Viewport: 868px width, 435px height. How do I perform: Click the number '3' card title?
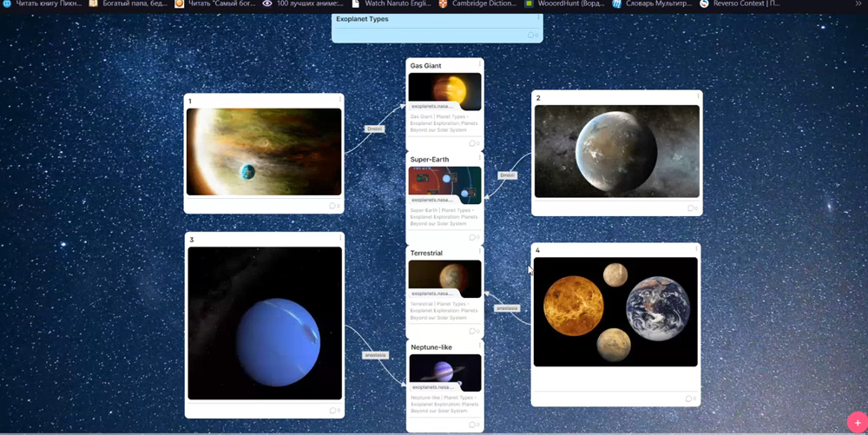tap(192, 240)
